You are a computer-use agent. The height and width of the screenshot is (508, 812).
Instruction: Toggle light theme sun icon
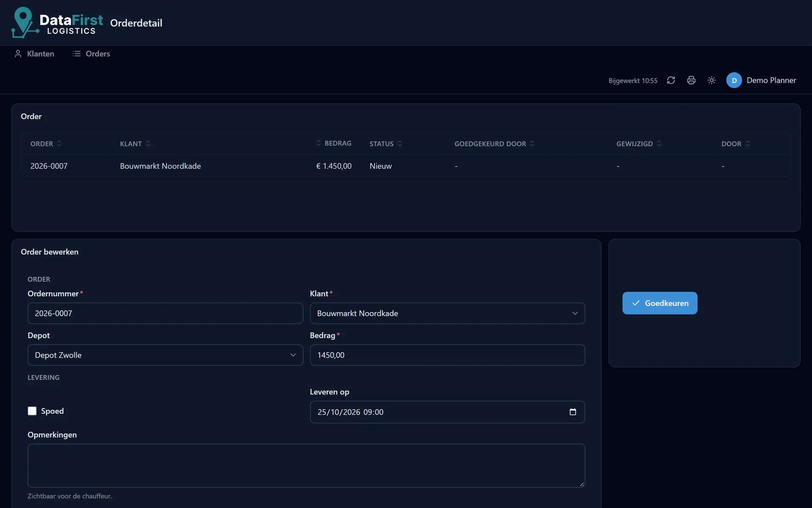point(711,80)
